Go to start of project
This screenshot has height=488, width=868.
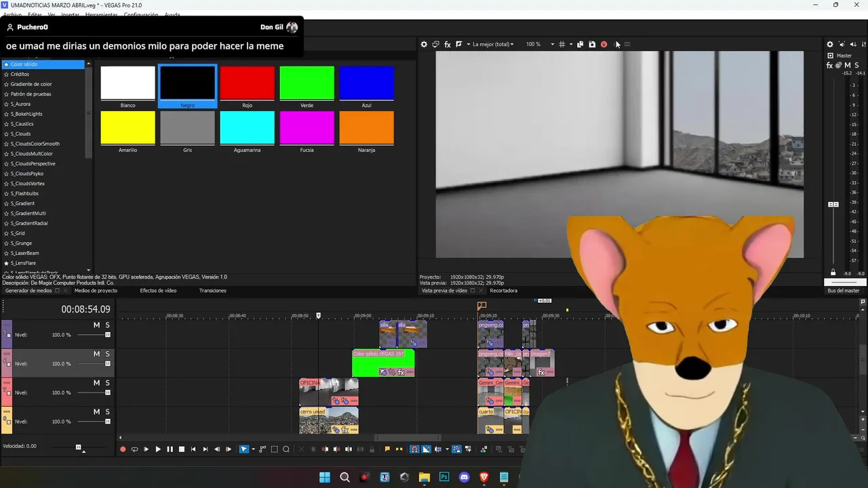click(x=193, y=449)
